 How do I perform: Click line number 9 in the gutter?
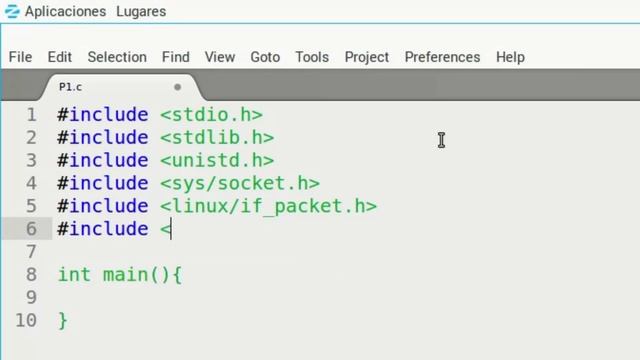click(x=31, y=298)
